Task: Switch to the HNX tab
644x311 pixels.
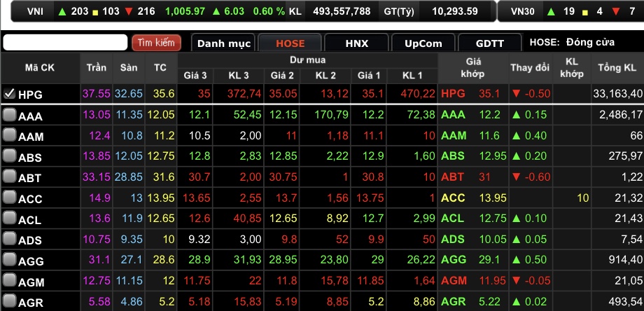Action: [356, 43]
